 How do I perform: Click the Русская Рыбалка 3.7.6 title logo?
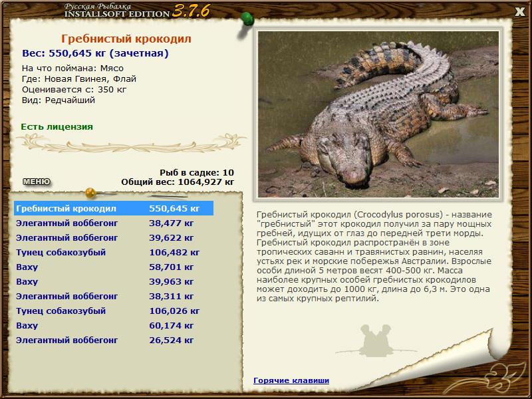click(137, 11)
